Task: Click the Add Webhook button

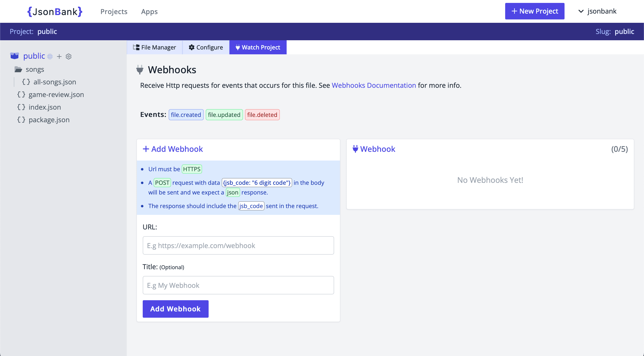Action: 175,309
